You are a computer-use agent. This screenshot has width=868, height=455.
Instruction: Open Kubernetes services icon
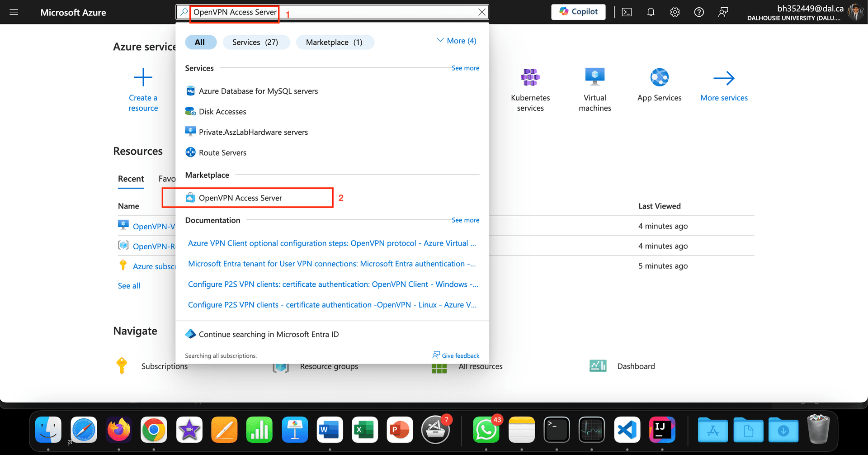tap(530, 78)
